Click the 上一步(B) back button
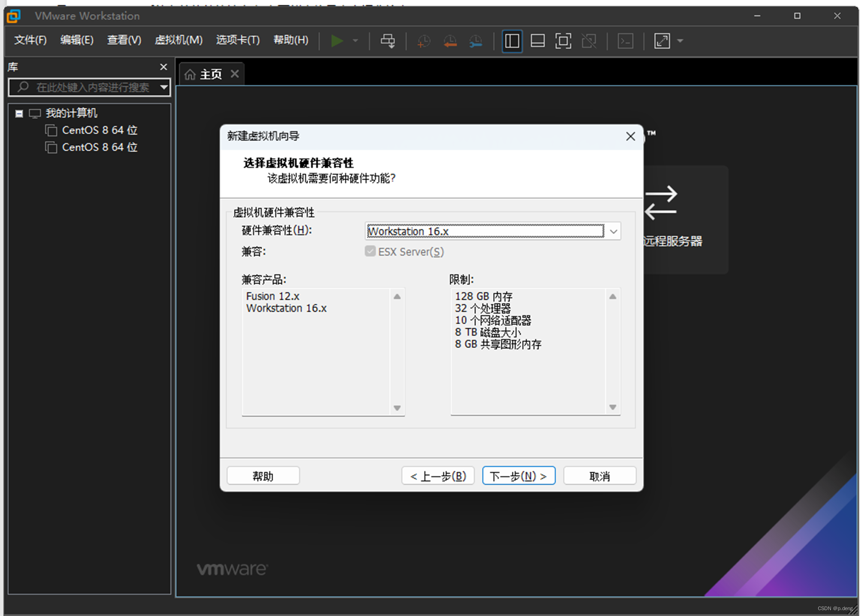Viewport: 860px width, 616px height. (x=438, y=476)
